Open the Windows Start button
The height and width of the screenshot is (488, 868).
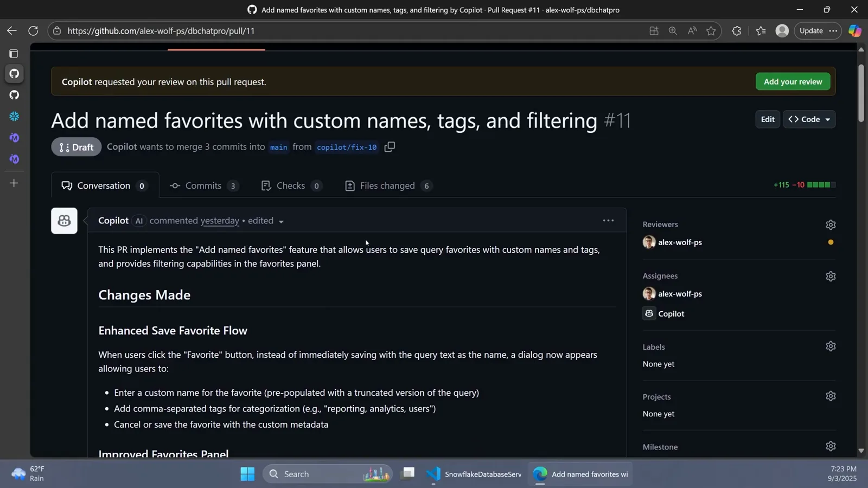click(x=247, y=474)
